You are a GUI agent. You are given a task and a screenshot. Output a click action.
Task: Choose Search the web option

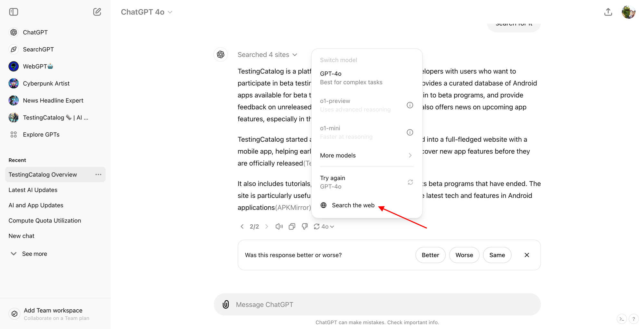point(367,205)
